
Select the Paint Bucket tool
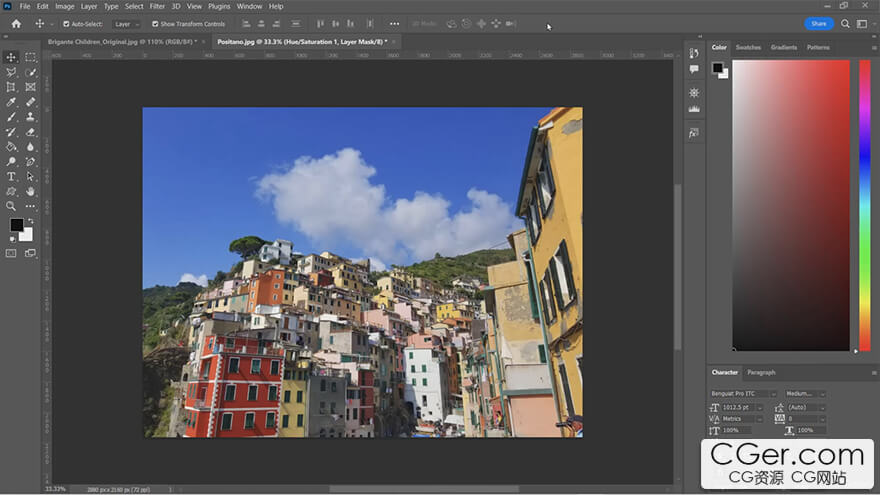[11, 146]
